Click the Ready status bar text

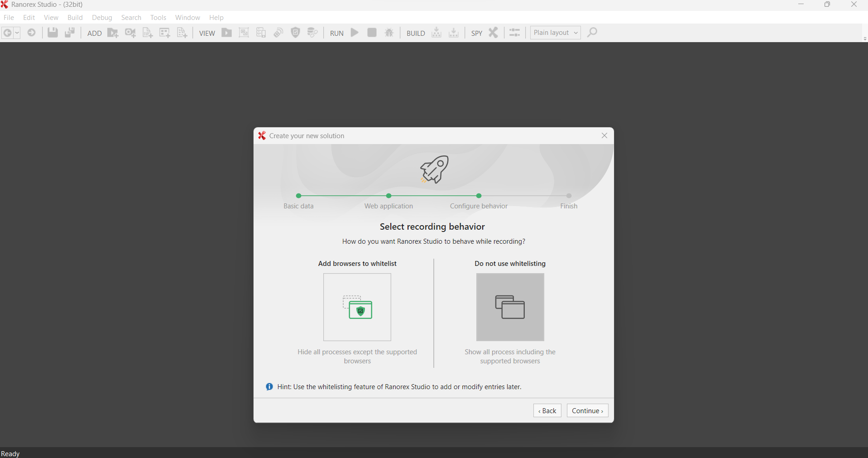pos(10,453)
